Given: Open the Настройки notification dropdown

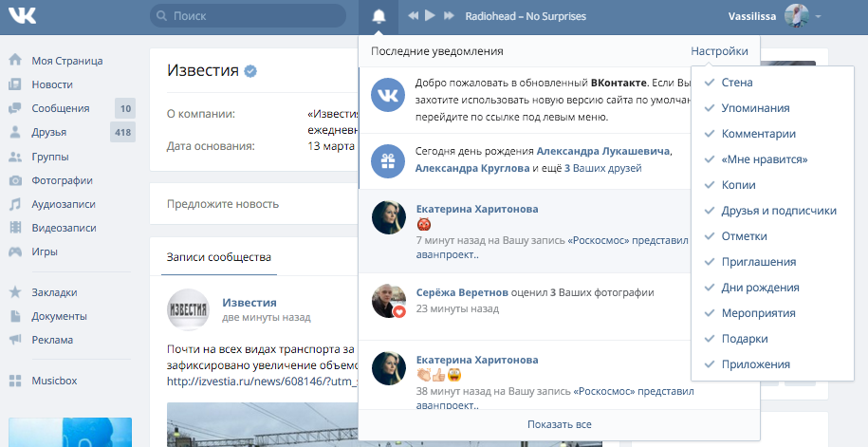Looking at the screenshot, I should point(719,51).
